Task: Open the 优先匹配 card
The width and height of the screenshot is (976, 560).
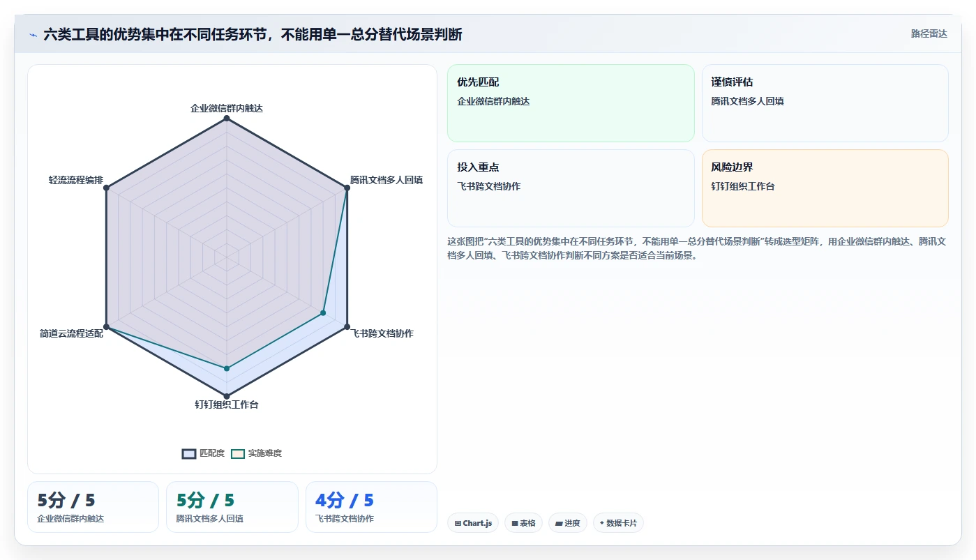Action: tap(571, 103)
